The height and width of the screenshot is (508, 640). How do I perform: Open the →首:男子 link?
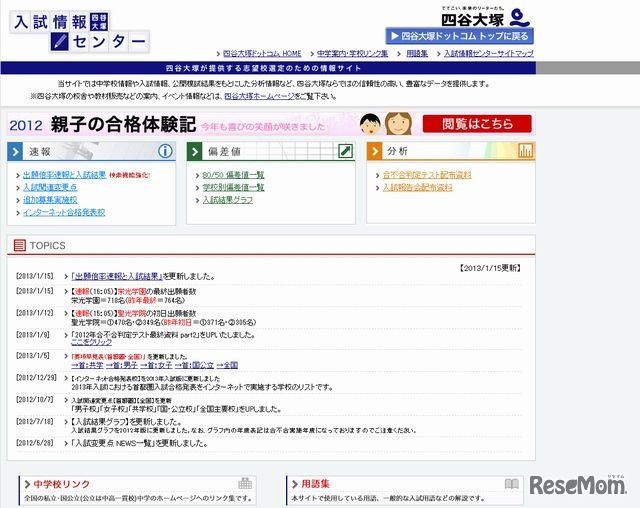(x=122, y=365)
